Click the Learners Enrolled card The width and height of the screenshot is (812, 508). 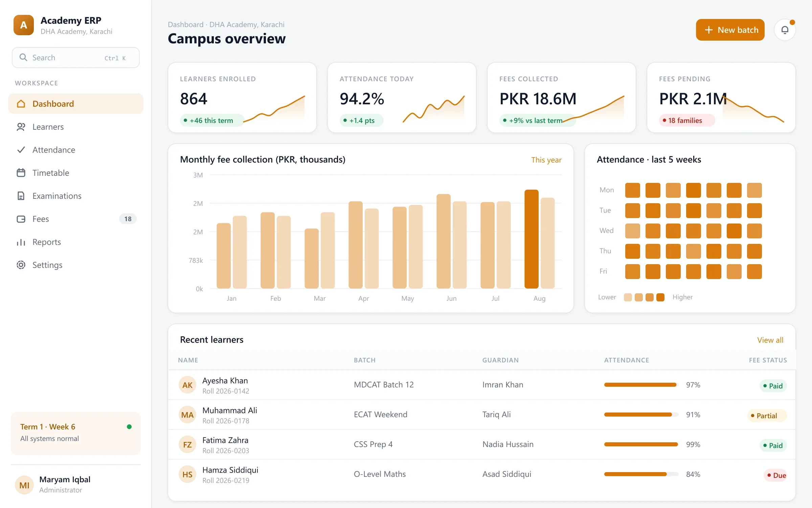(242, 98)
